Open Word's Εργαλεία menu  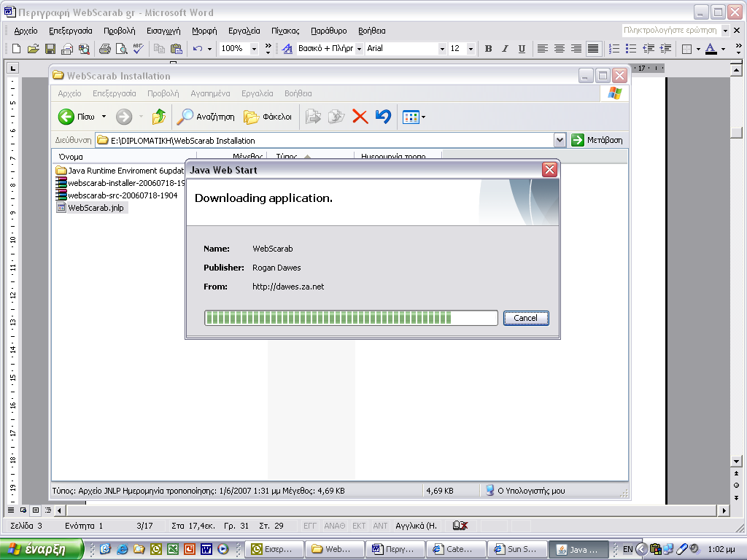click(x=244, y=31)
